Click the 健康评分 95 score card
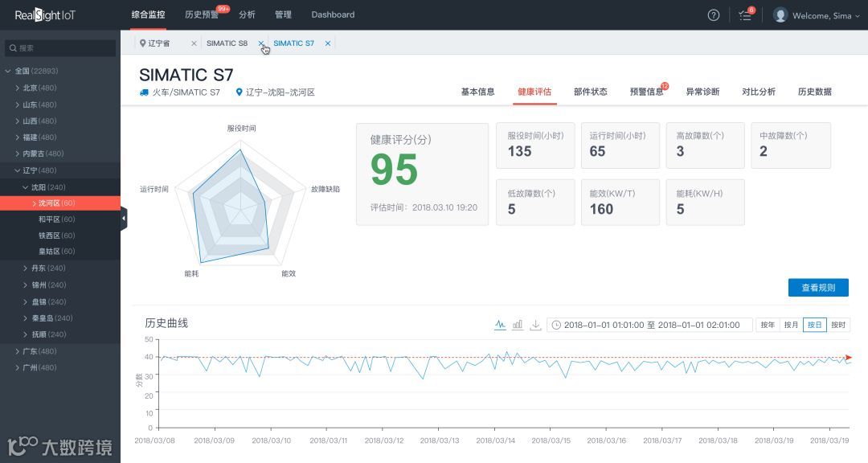The image size is (868, 463). coord(423,174)
